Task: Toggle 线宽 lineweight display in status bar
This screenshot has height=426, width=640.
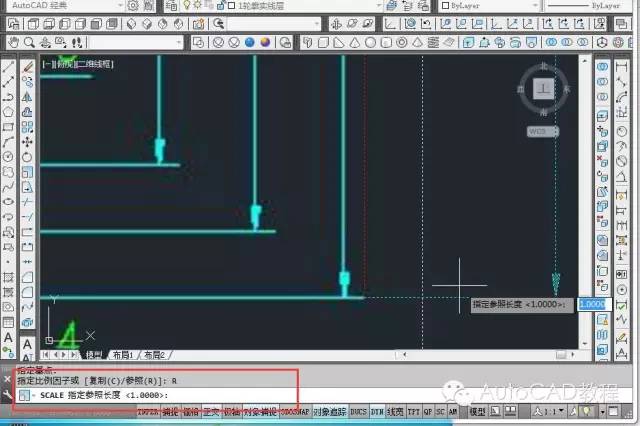Action: tap(395, 412)
